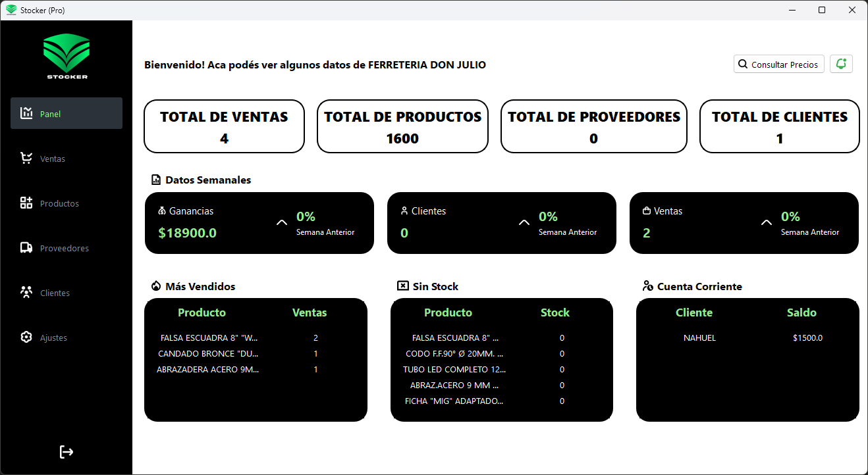Click the Proveedores box icon
Viewport: 868px width, 475px height.
click(x=26, y=247)
